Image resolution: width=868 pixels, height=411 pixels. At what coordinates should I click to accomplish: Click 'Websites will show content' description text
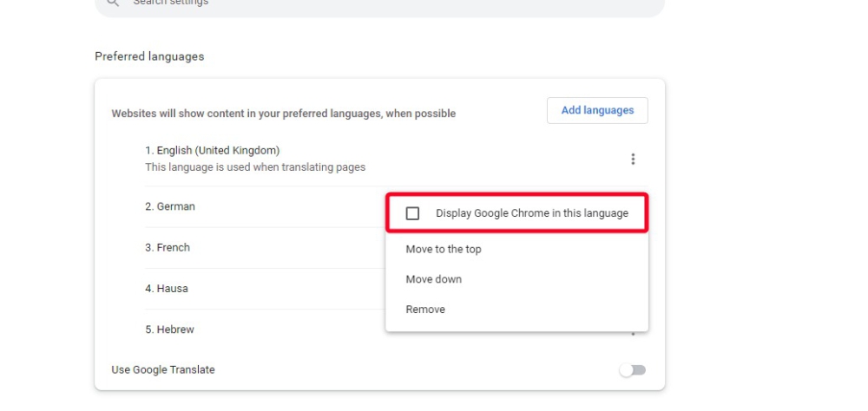point(284,114)
